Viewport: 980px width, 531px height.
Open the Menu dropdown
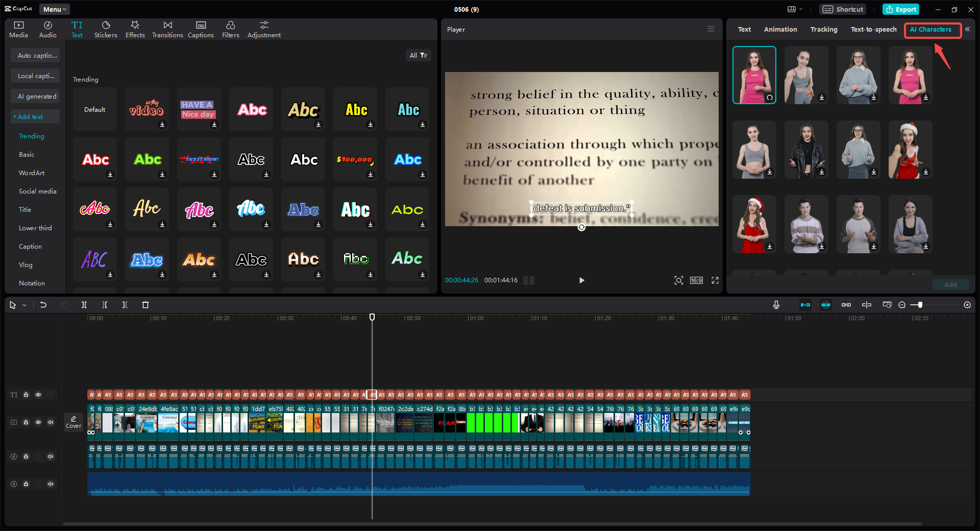click(55, 9)
